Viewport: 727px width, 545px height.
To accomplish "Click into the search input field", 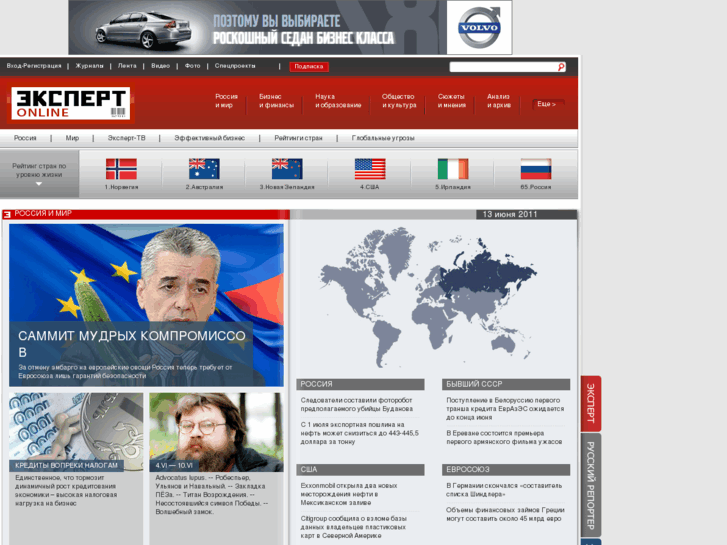I will pyautogui.click(x=503, y=67).
